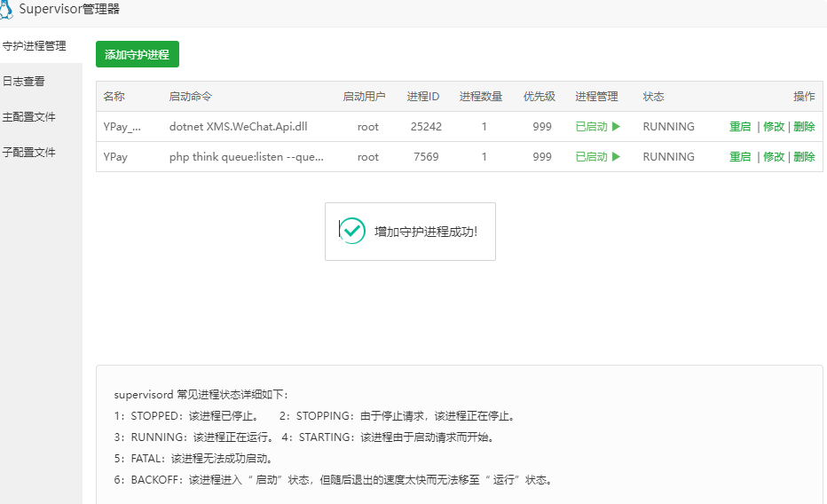Select the php think queue:listen command cell
The image size is (827, 504).
pos(247,156)
